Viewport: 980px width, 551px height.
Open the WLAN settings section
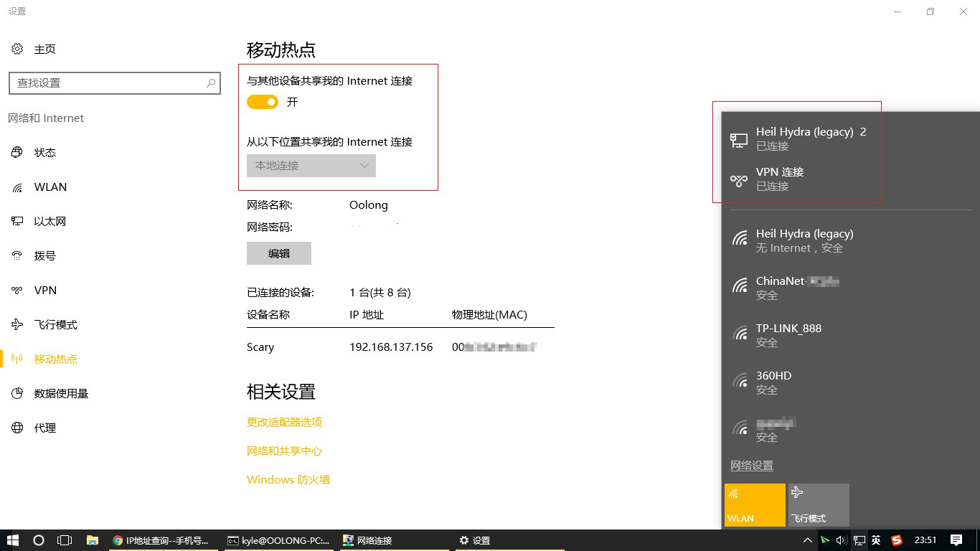coord(50,187)
